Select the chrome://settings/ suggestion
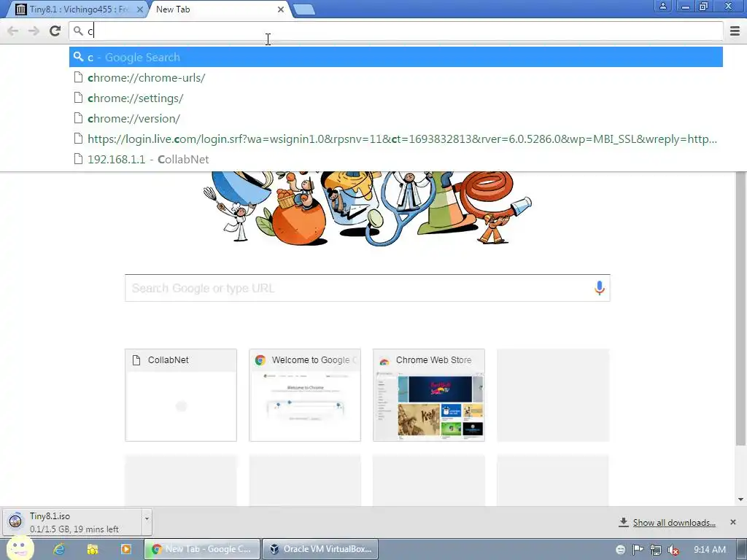The image size is (747, 560). 396,98
